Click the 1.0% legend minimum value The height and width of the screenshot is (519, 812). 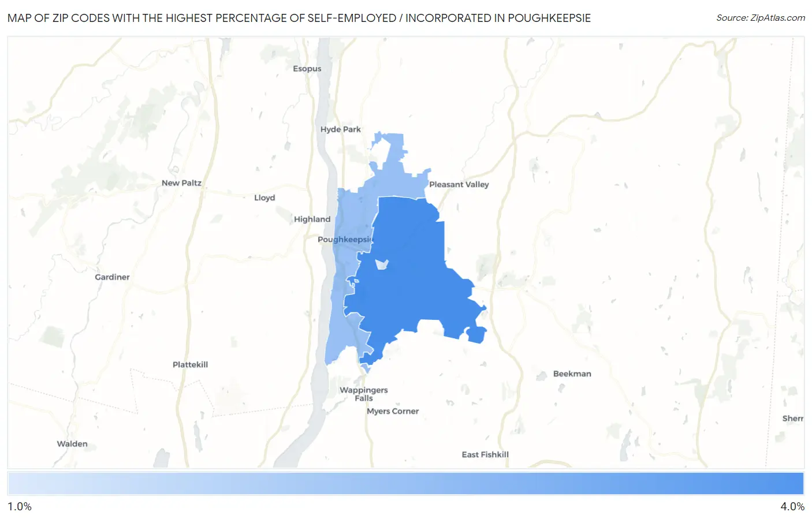tap(20, 507)
